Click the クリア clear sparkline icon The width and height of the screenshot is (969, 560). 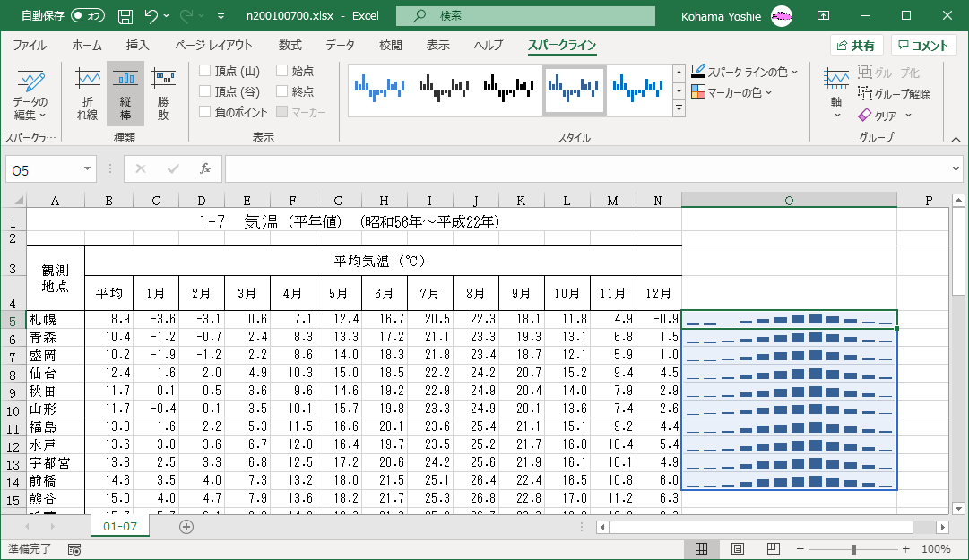click(x=866, y=116)
